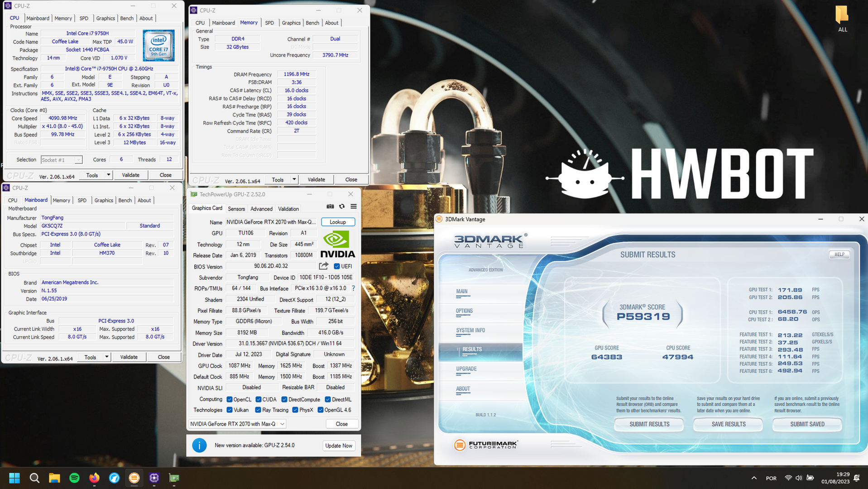
Task: Select SYSTEM INFO in 3DMark Vantage menu
Action: click(x=470, y=331)
